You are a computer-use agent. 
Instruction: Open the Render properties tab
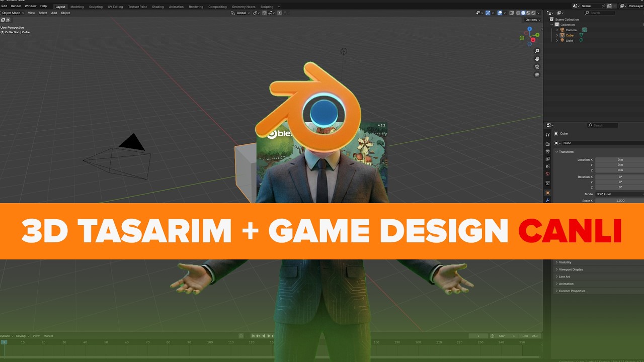click(547, 144)
